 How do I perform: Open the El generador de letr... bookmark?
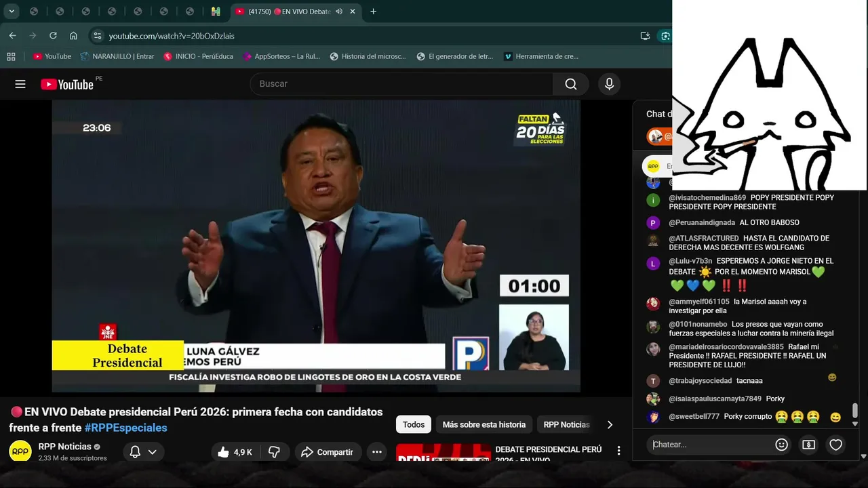pyautogui.click(x=455, y=56)
